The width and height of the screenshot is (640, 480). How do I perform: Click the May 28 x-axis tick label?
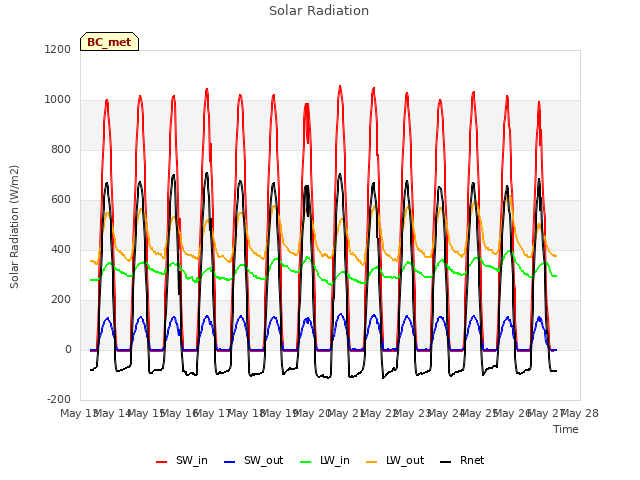580,413
